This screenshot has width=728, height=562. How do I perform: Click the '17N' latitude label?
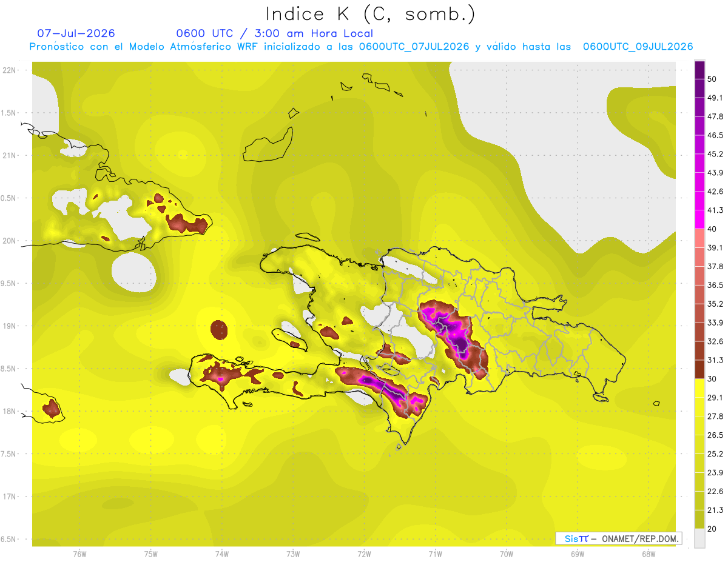coord(9,497)
